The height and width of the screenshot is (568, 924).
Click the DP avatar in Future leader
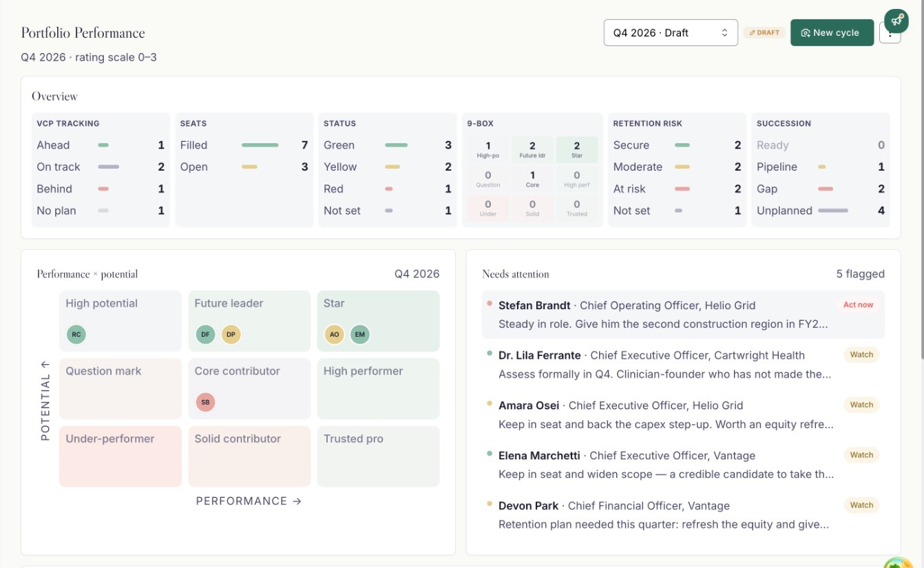(231, 335)
